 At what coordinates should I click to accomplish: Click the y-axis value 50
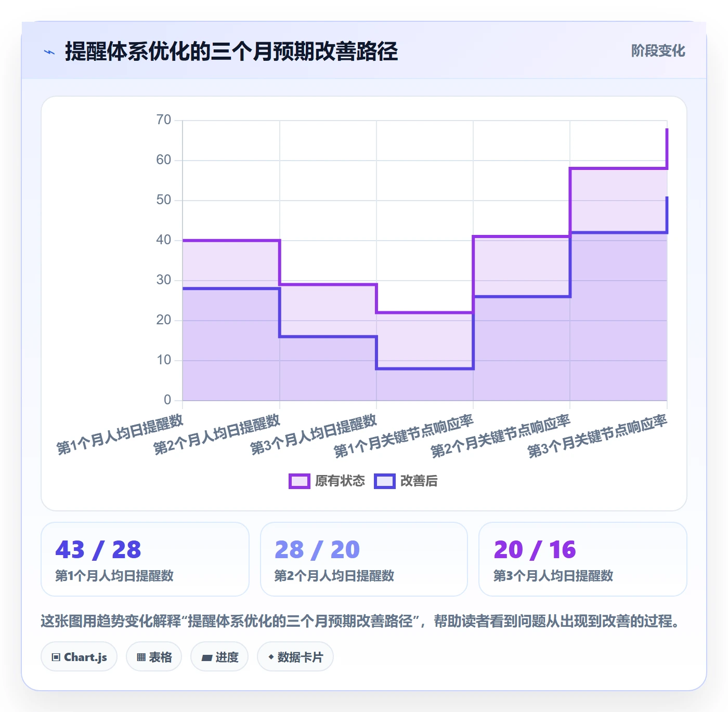click(164, 200)
